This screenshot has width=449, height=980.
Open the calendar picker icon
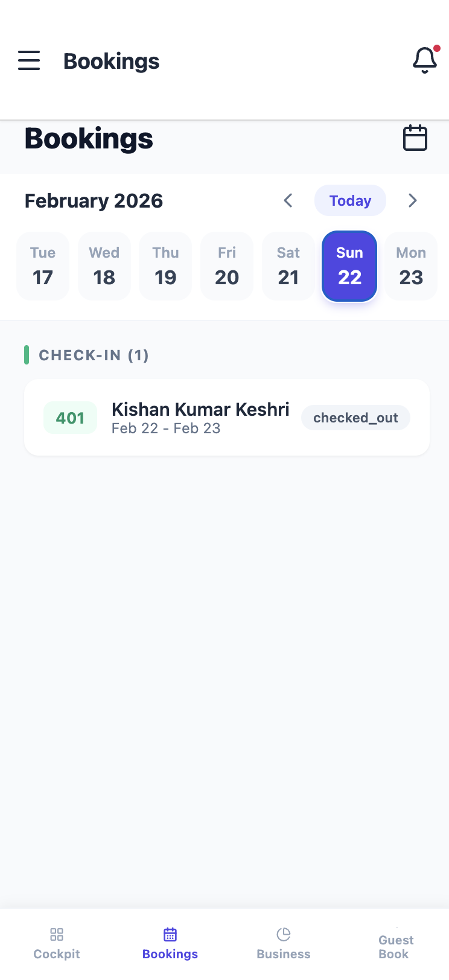tap(415, 138)
